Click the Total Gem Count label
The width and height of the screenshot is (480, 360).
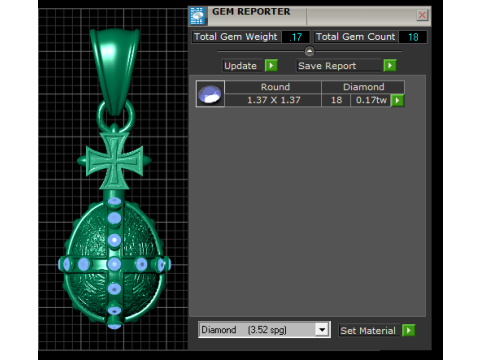[x=355, y=37]
